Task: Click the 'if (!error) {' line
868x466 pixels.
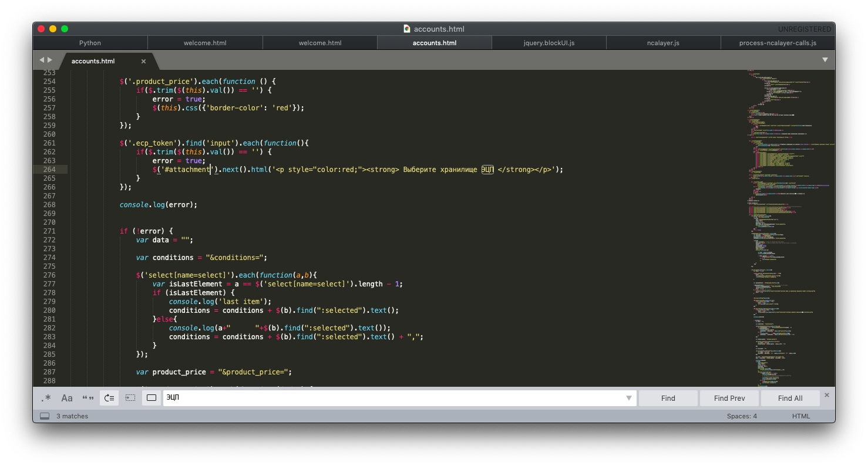Action: click(x=147, y=231)
